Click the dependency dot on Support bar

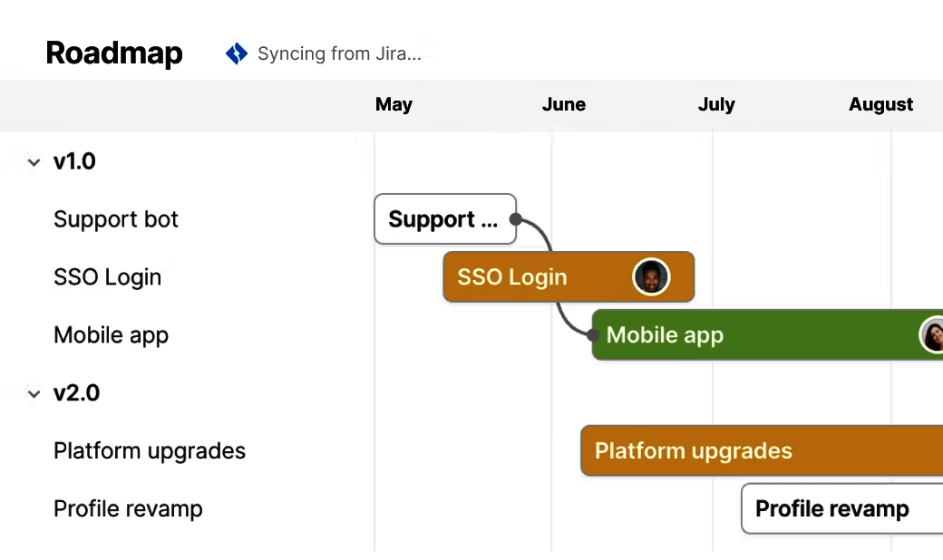tap(515, 219)
